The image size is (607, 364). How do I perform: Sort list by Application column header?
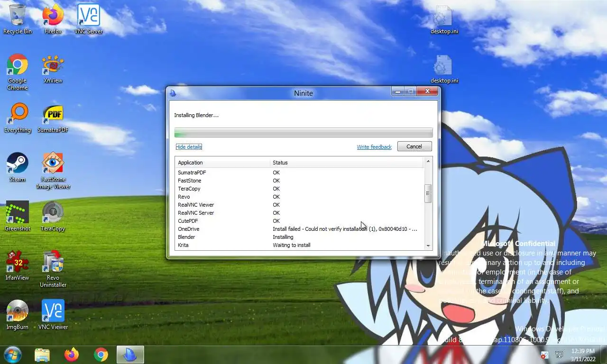[x=222, y=163]
